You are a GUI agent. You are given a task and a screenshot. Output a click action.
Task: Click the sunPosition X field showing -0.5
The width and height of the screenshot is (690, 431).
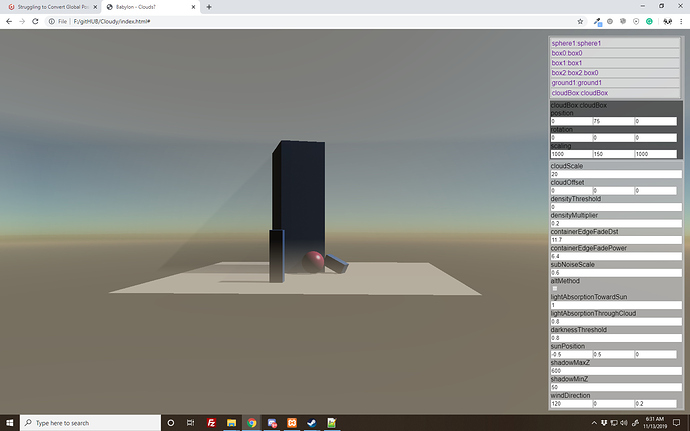[x=571, y=354]
